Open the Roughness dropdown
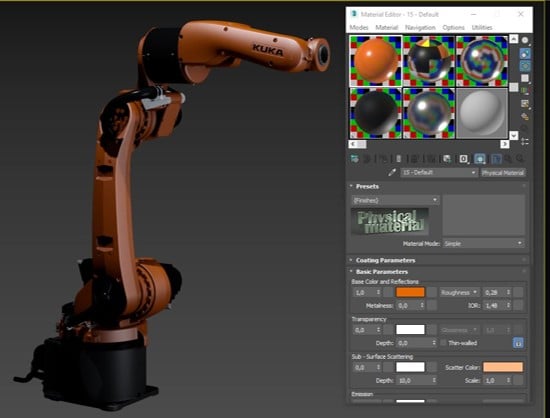 459,292
